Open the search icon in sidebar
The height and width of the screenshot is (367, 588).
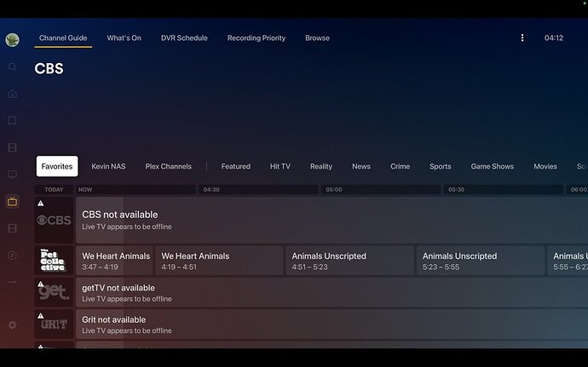pyautogui.click(x=13, y=66)
